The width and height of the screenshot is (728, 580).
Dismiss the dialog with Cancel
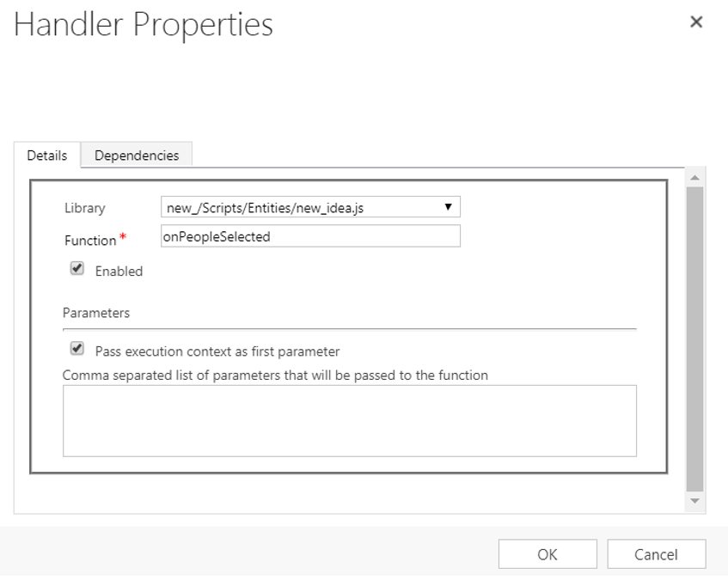tap(656, 553)
